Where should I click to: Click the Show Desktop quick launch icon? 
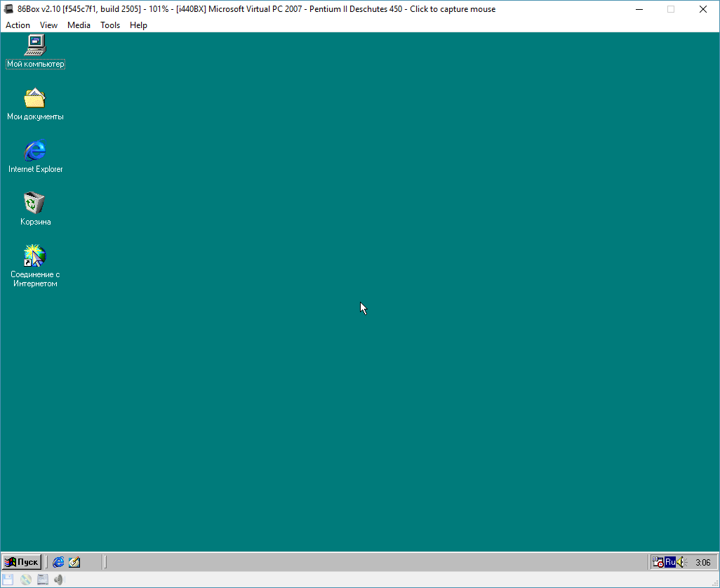click(x=74, y=561)
